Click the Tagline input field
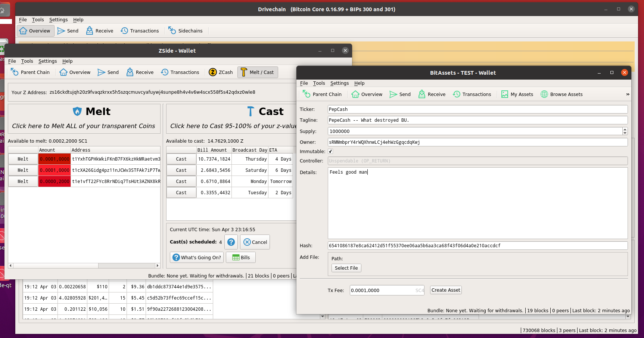The height and width of the screenshot is (338, 644). (x=477, y=120)
